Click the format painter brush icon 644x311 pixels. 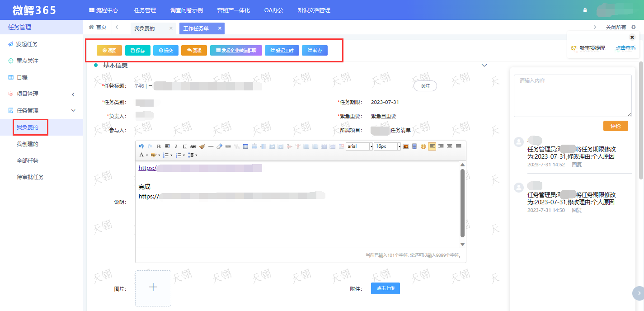point(202,146)
